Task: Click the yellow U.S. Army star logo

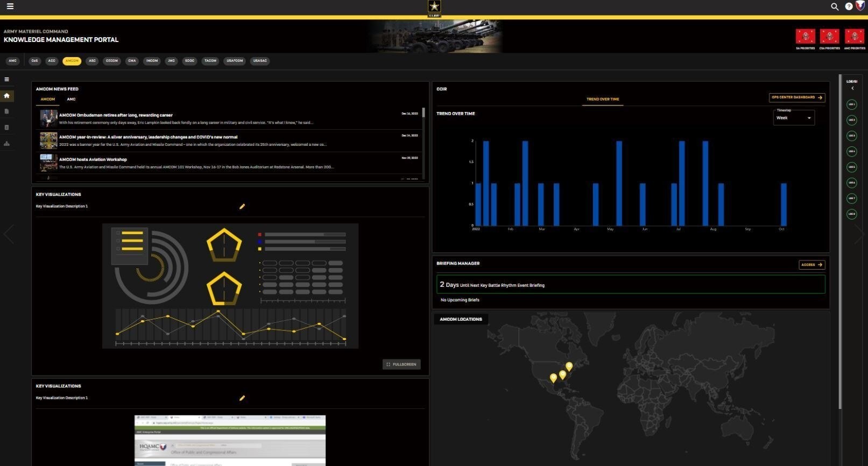Action: (434, 6)
